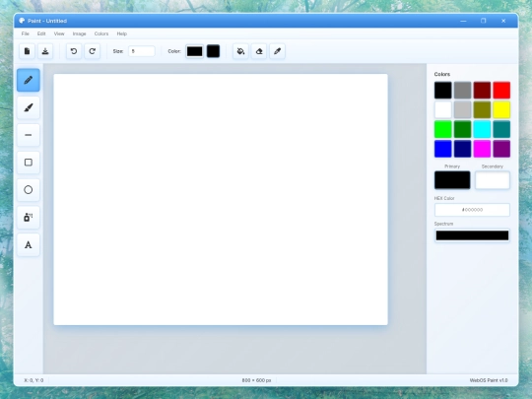Pick the olive swatch
This screenshot has height=399, width=532.
coord(482,109)
